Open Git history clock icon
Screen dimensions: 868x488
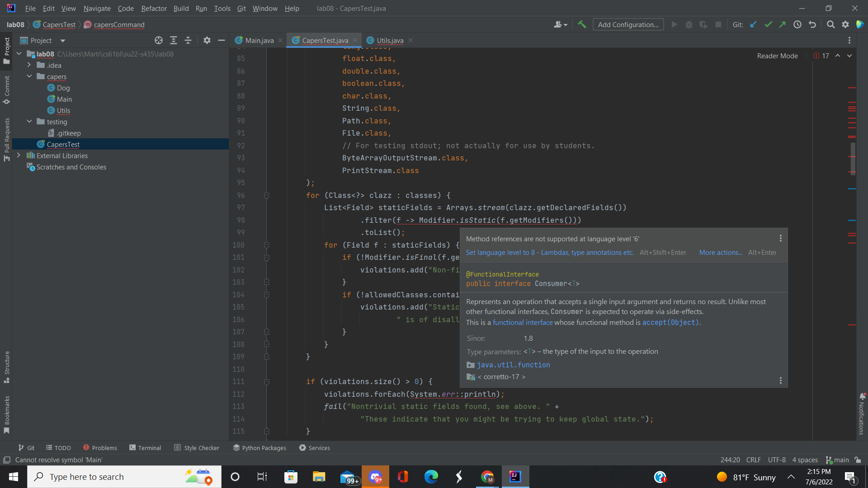click(797, 24)
